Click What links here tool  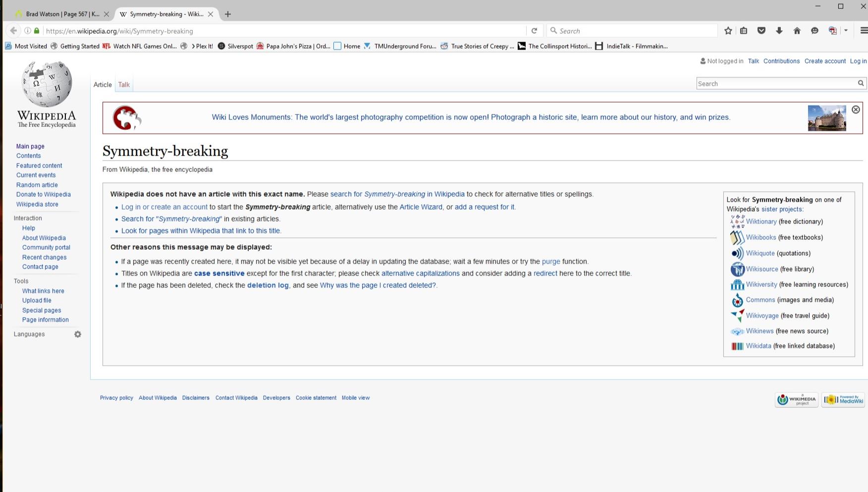coord(43,291)
